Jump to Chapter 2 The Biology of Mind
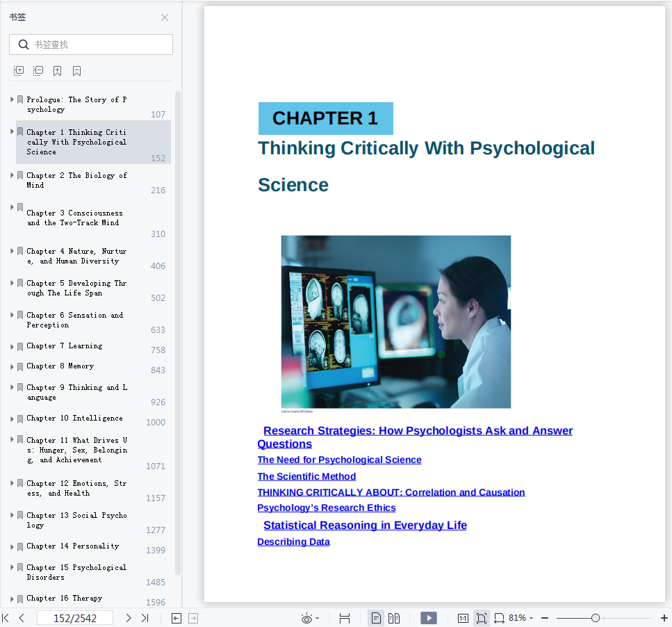Viewport: 672px width, 627px height. 76,180
